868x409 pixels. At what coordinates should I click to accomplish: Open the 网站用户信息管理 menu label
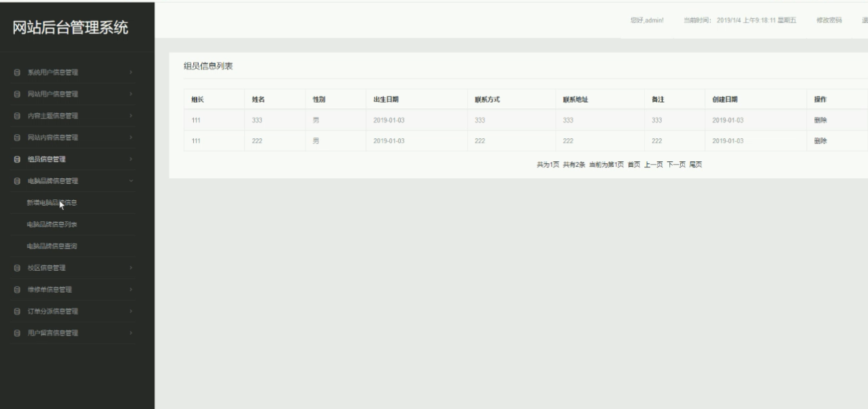[x=52, y=94]
